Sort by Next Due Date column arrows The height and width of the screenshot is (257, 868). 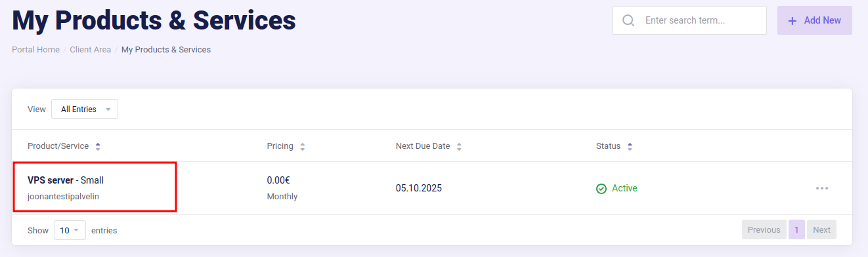(460, 146)
